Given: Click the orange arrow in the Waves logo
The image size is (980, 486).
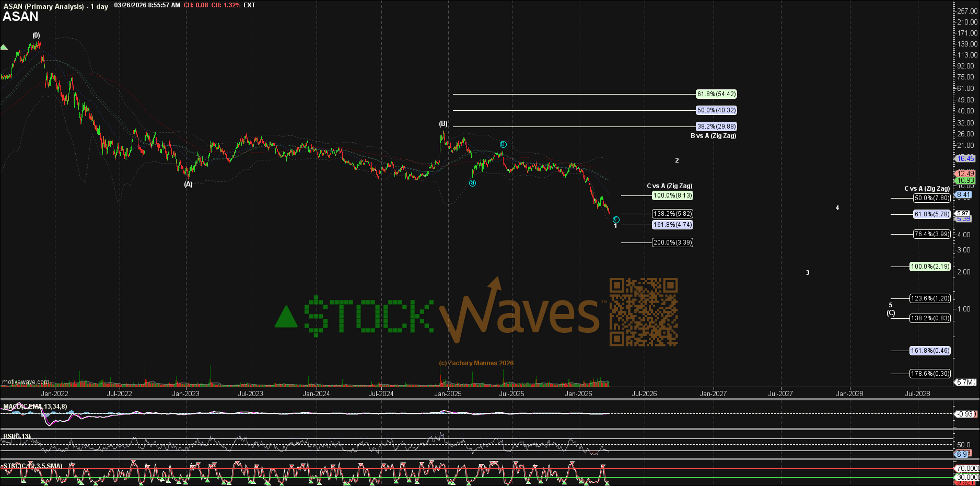Looking at the screenshot, I should pyautogui.click(x=494, y=285).
